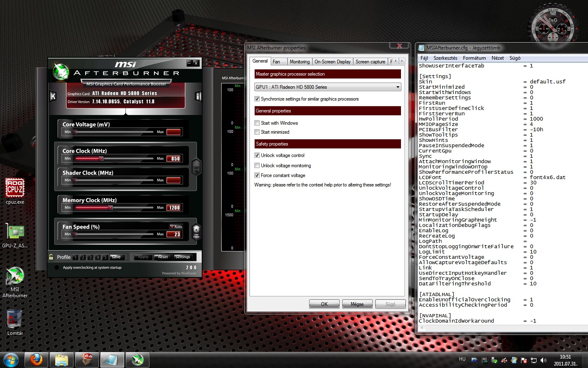Click the green MSI Afterburner logo
Viewport: 588px width, 368px height.
[x=61, y=72]
